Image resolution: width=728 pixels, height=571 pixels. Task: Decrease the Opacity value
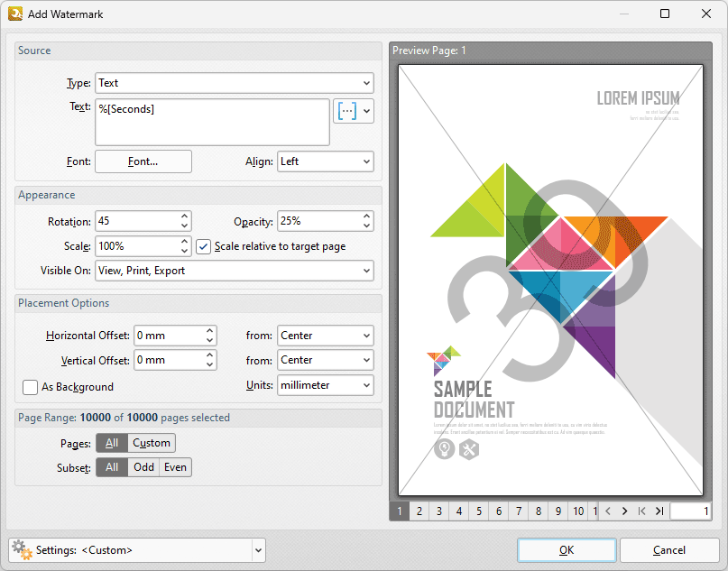pos(367,226)
